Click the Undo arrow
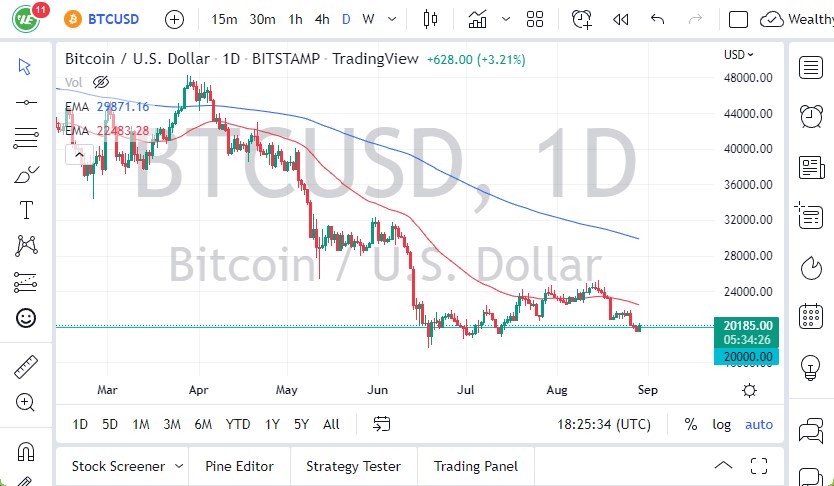The width and height of the screenshot is (834, 486). tap(657, 19)
